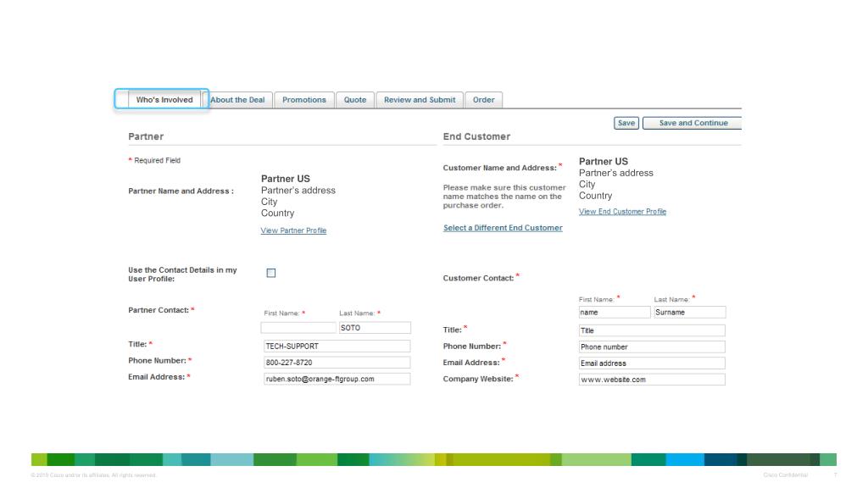Screen dimensions: 868x488
Task: Click the Customer Title input field
Action: tap(652, 330)
